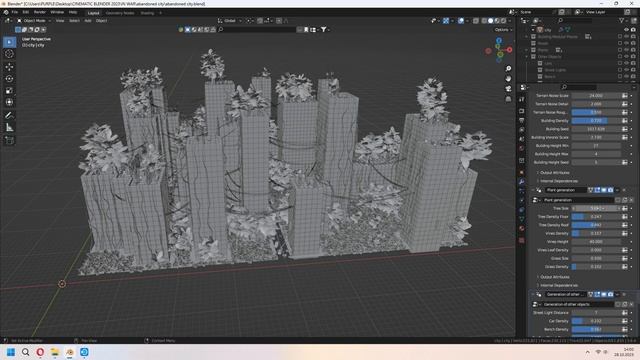
Task: Click the Blender logo menu icon
Action: pos(6,12)
